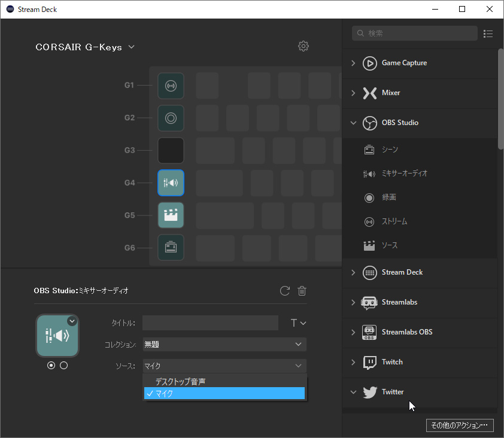This screenshot has height=438, width=504.
Task: Click the OBS Studio category icon
Action: [370, 123]
